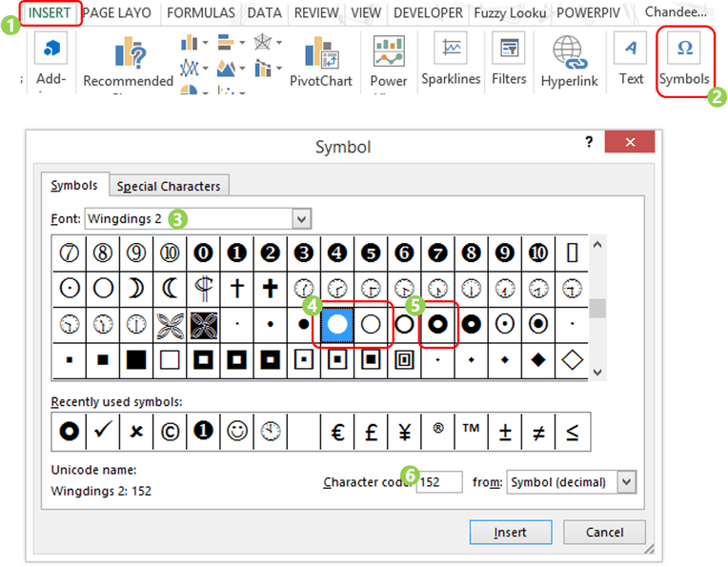Open the Sparklines ribbon button
Screen dimensions: 728x567
pyautogui.click(x=451, y=59)
